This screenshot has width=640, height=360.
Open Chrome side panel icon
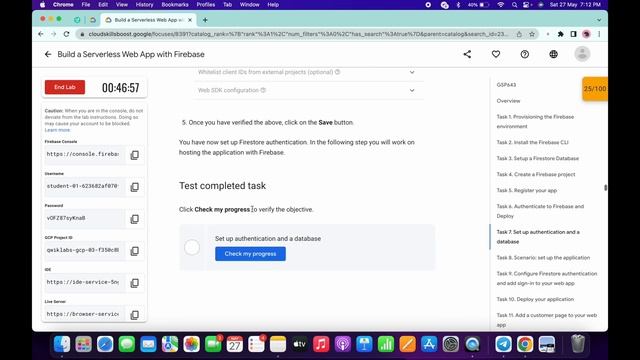[x=573, y=34]
